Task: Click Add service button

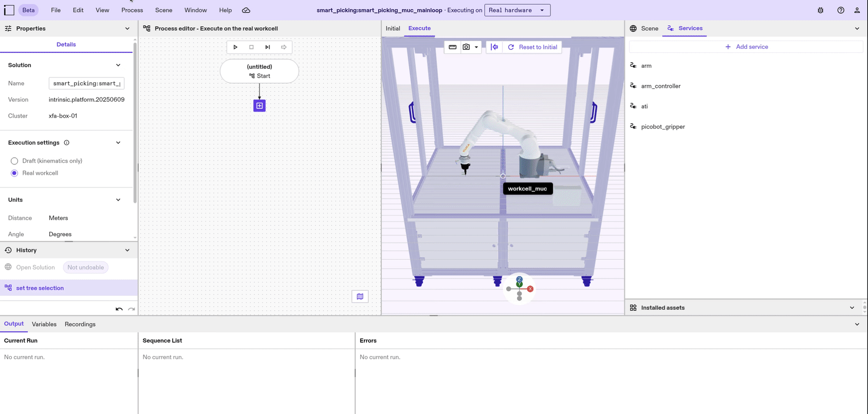Action: pos(746,47)
